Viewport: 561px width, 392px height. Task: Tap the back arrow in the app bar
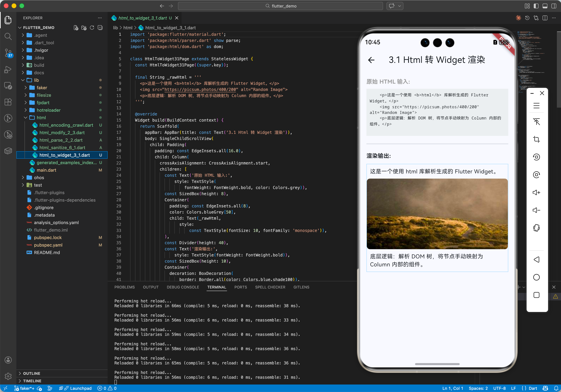(x=371, y=60)
